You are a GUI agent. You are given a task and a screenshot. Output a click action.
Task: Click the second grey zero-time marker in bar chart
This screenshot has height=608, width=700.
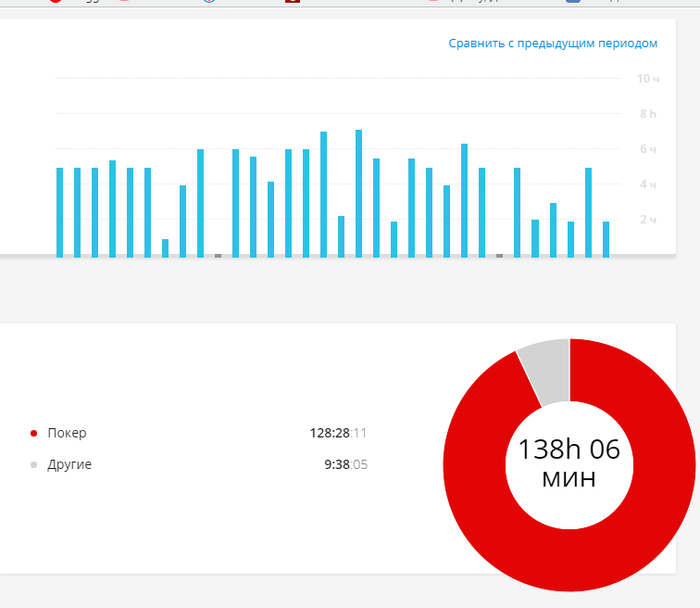(500, 256)
